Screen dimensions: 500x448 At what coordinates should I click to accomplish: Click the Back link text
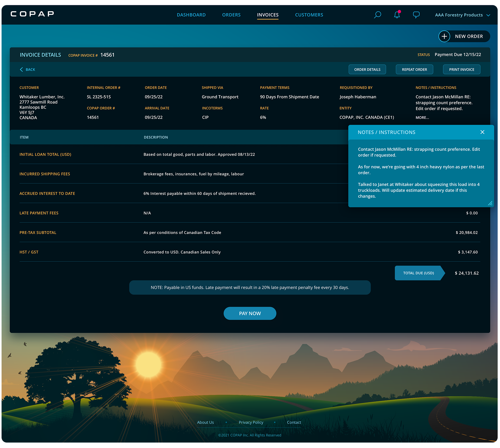click(x=30, y=70)
